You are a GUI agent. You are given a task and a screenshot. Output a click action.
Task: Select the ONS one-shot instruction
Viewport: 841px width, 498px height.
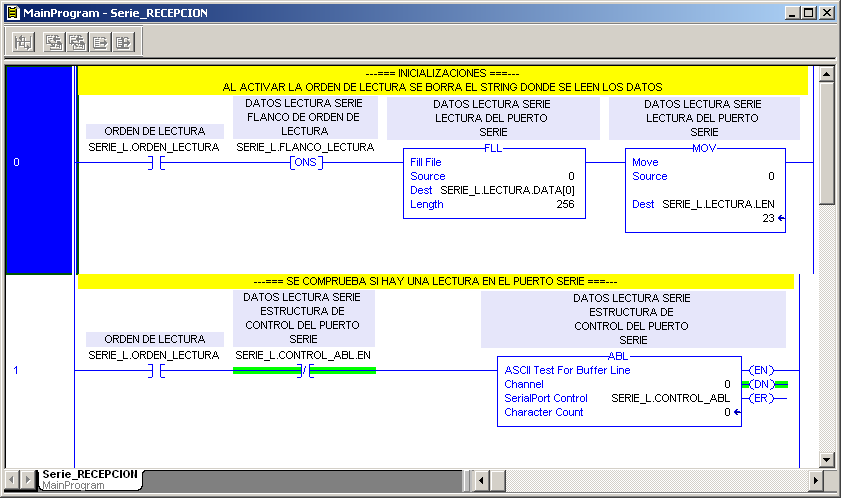pyautogui.click(x=306, y=162)
